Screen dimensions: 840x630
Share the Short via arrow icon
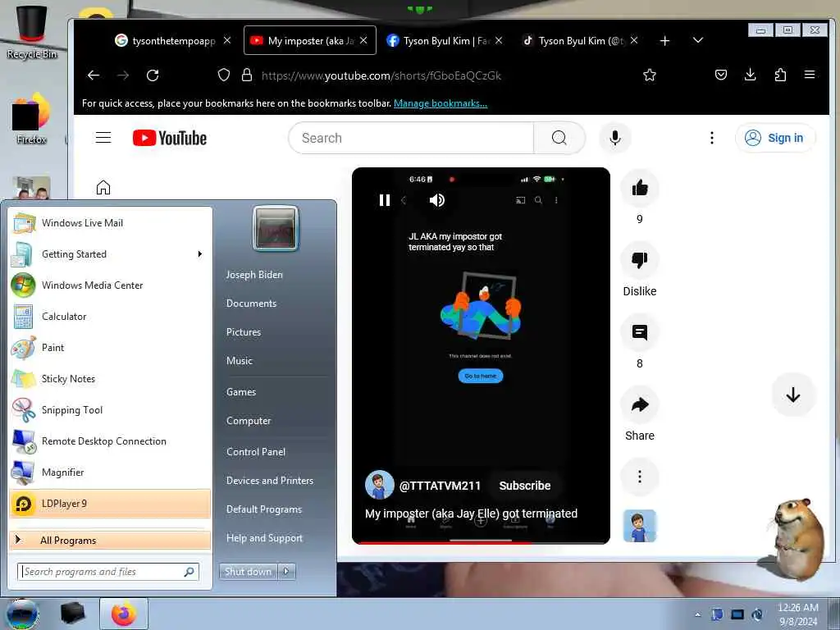pos(640,405)
